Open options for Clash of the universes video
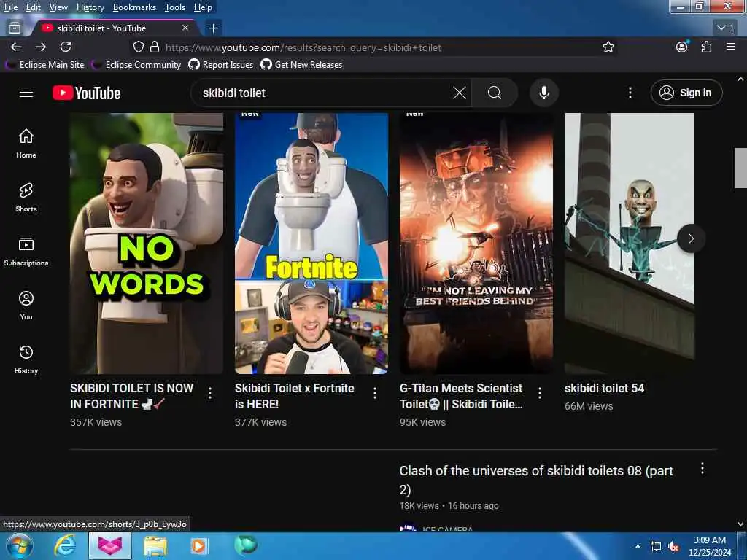The height and width of the screenshot is (560, 747). tap(703, 468)
